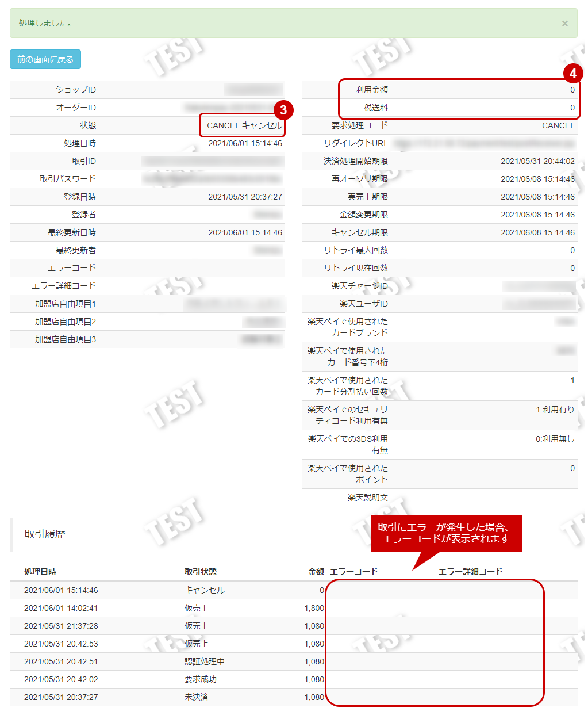Click the リダイレクトURL label
The image size is (588, 719).
point(356,143)
